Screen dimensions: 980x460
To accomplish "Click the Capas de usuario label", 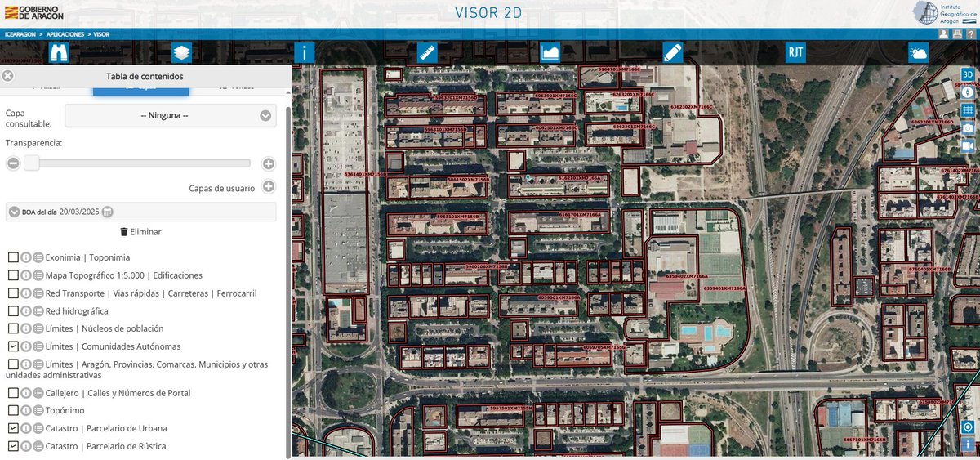I will 221,188.
